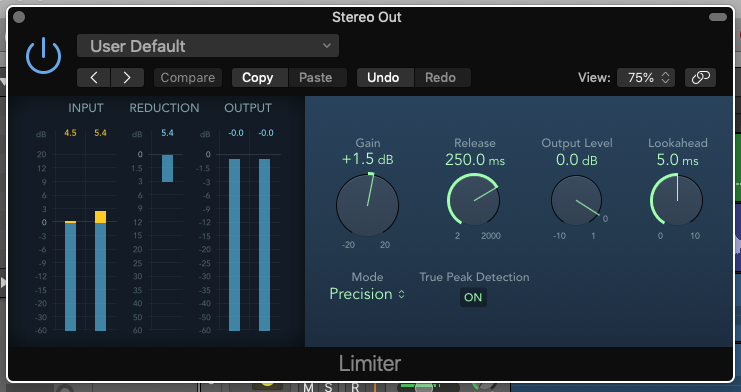Go to the next preset arrow

click(127, 78)
